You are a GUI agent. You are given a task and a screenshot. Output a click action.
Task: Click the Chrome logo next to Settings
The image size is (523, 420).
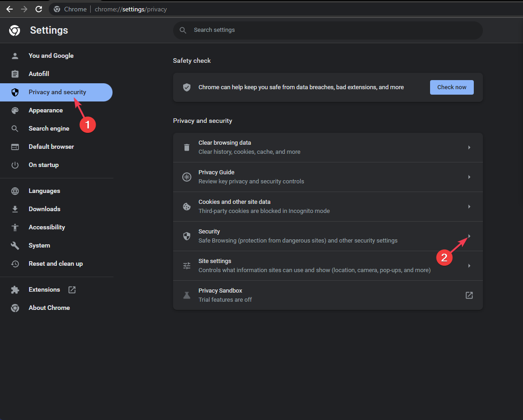(15, 30)
